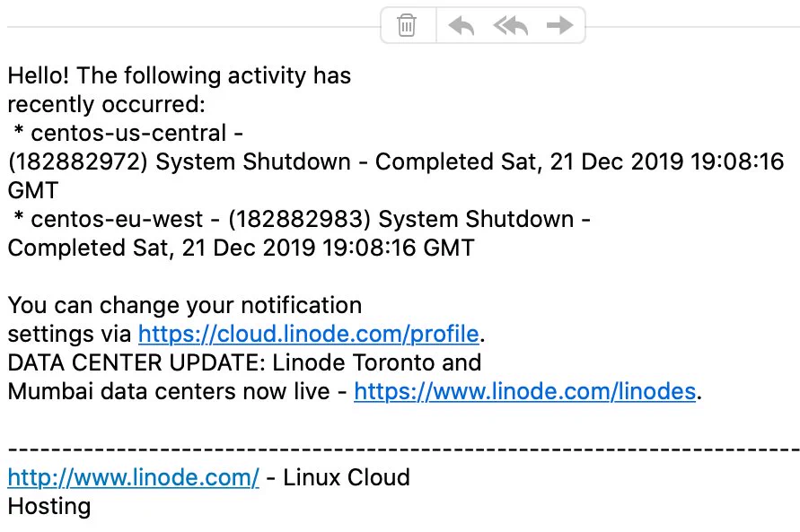Image resolution: width=800 pixels, height=532 pixels.
Task: Open the www.linode.com/linodes link
Action: (525, 392)
